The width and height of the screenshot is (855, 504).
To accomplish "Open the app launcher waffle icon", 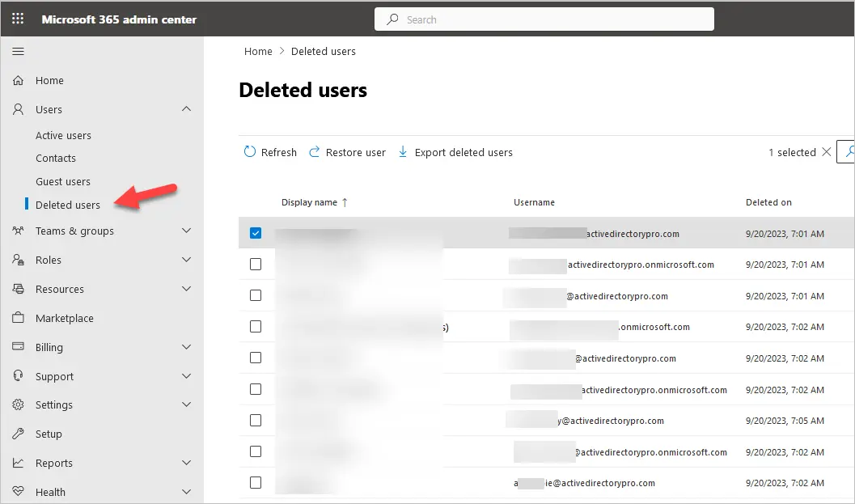I will coord(18,19).
